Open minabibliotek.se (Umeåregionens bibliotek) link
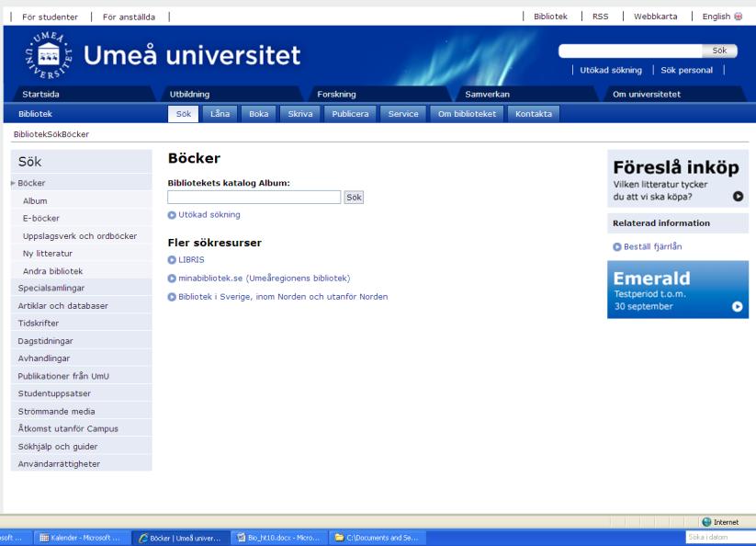 (x=265, y=279)
